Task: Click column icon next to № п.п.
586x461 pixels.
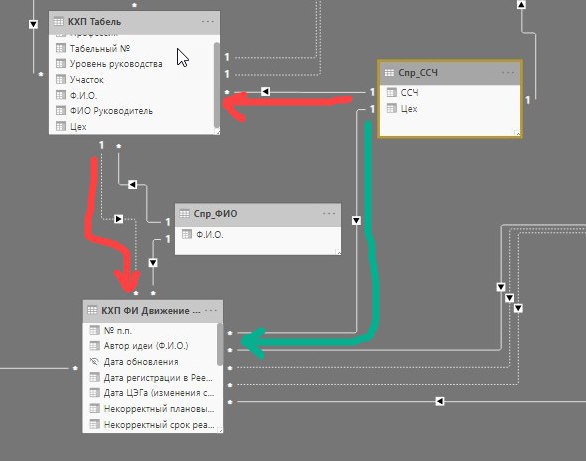Action: click(x=94, y=330)
